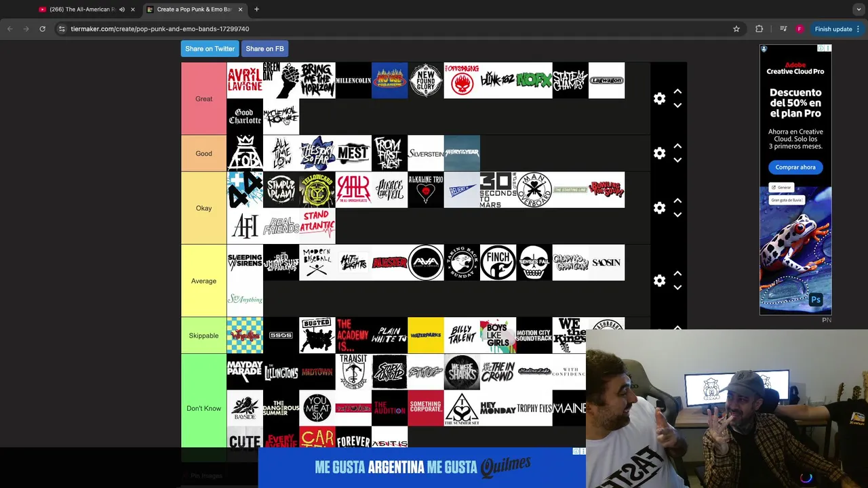Click Share on FB button

click(x=264, y=49)
